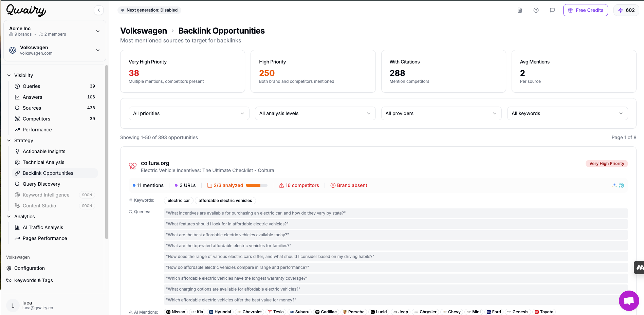This screenshot has width=644, height=315.
Task: Click the 3 URLs indicator
Action: pos(185,185)
